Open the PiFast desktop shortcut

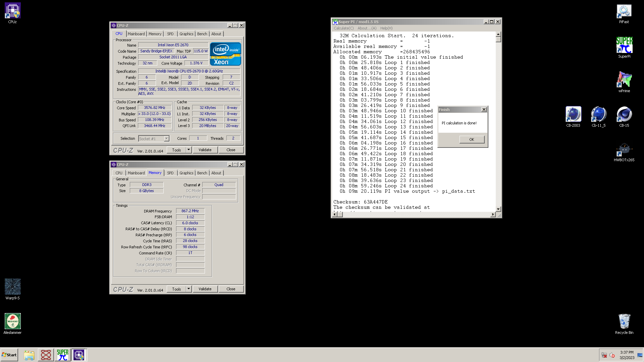click(624, 13)
